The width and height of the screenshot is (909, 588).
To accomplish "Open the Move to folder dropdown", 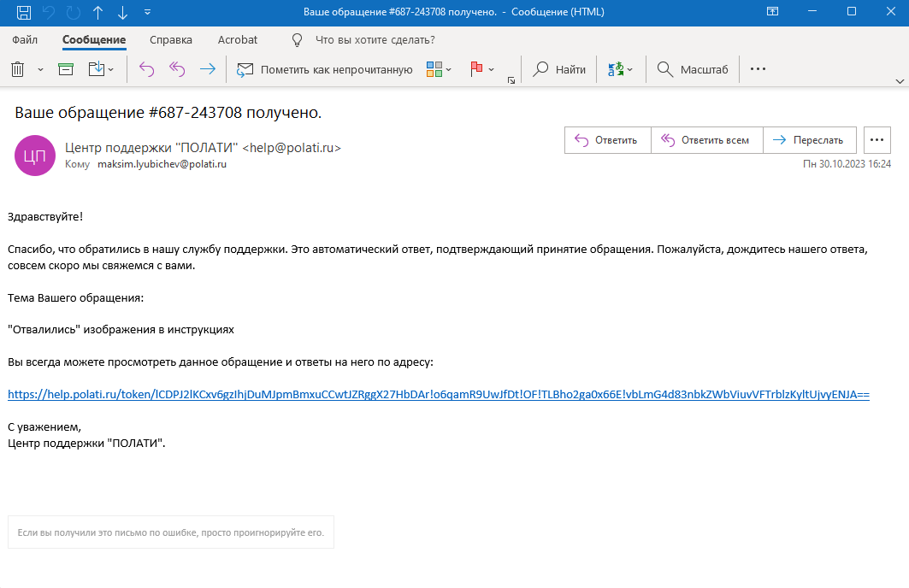I will (101, 70).
